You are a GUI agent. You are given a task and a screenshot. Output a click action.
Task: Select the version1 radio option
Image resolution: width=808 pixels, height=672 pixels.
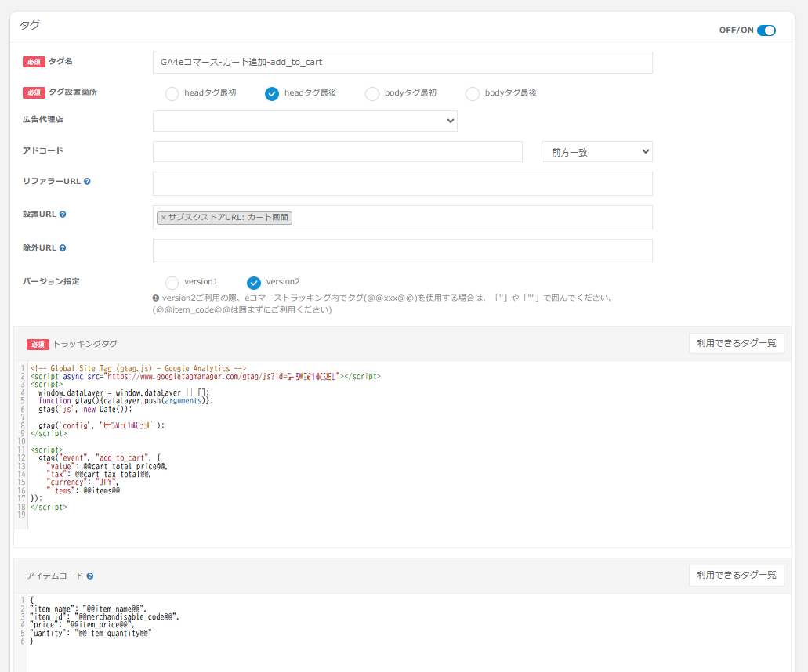coord(172,283)
